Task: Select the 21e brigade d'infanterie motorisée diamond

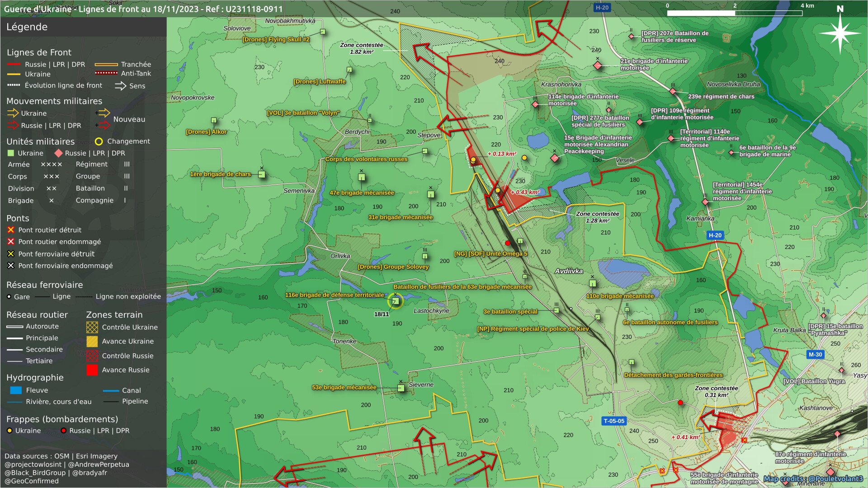Action: [x=598, y=66]
